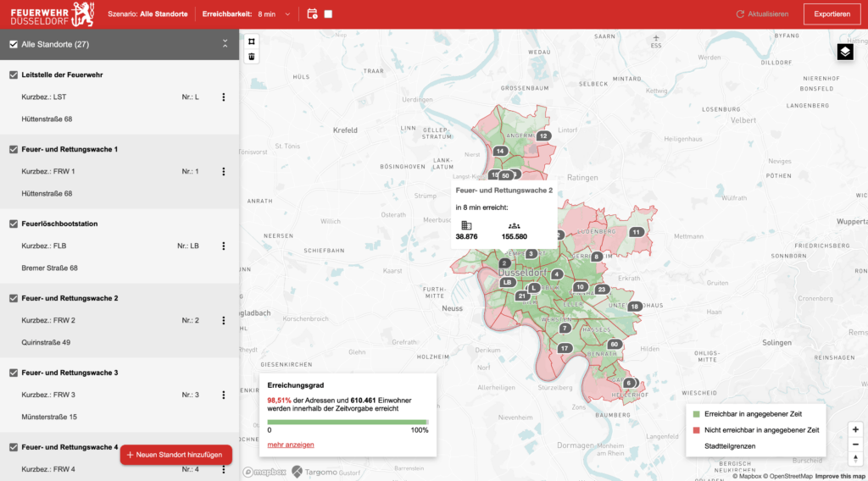The image size is (868, 481).
Task: Click the Hüttenstraße 68 address under FRW 1
Action: click(x=47, y=194)
